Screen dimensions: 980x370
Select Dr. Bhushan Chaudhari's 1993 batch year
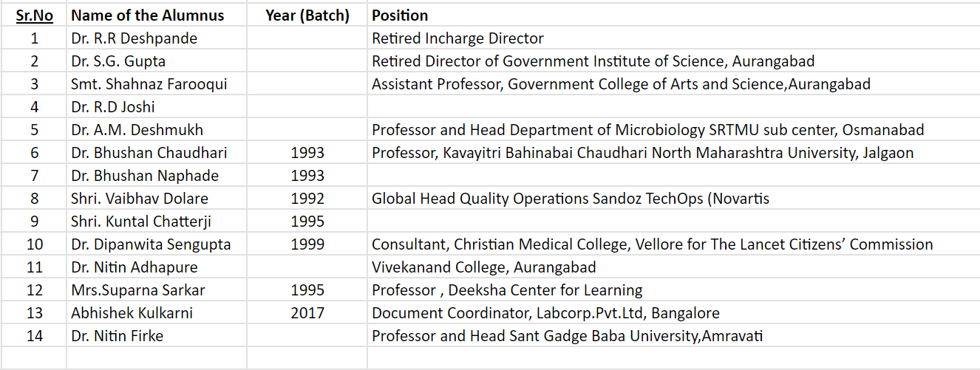click(x=307, y=153)
